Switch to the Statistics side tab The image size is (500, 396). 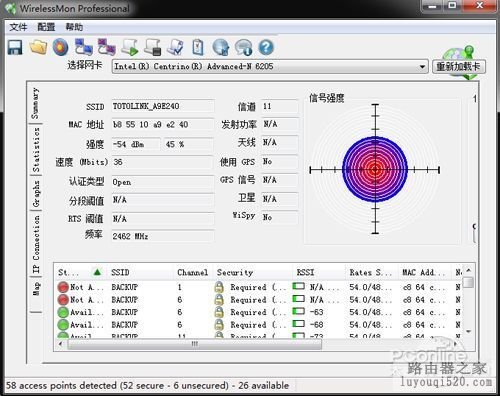pos(36,150)
